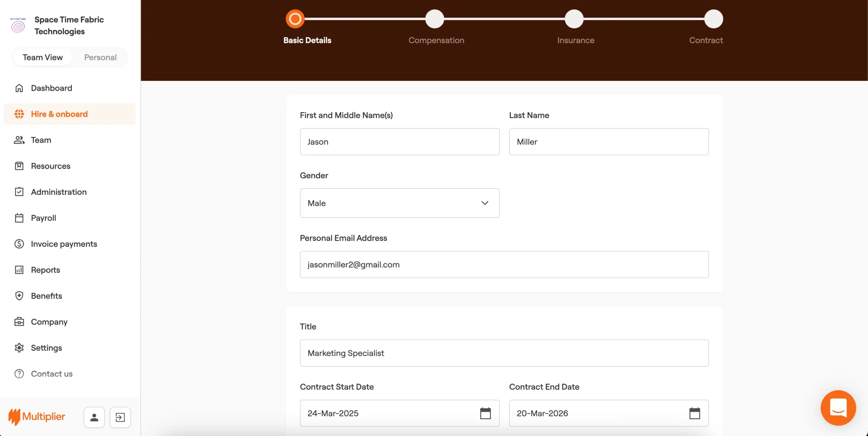Click the Payroll calendar icon
The height and width of the screenshot is (436, 868).
(x=19, y=218)
